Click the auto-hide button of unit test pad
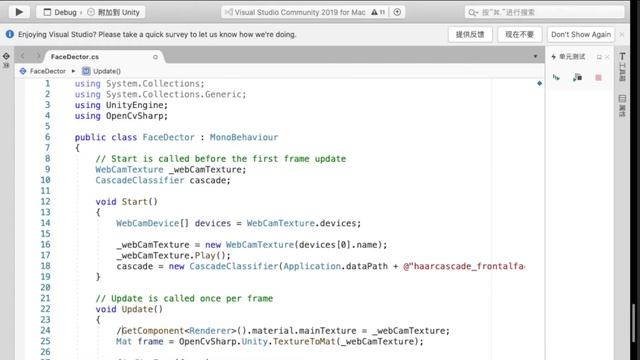Viewport: 640px width, 360px height. coord(599,57)
